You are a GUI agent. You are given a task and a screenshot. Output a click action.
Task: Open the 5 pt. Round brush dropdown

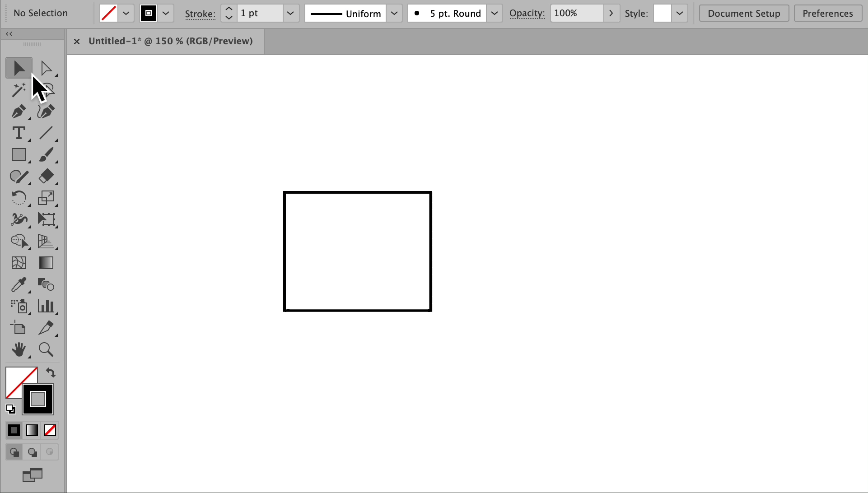click(x=495, y=14)
